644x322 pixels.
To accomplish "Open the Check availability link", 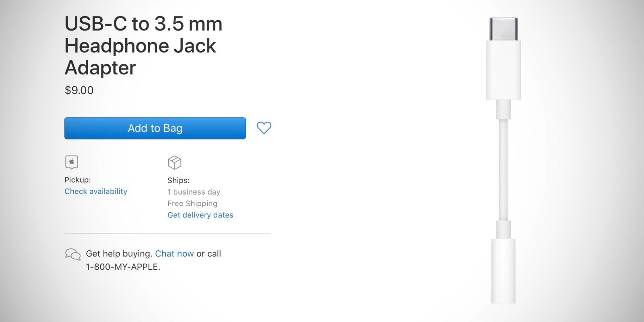I will pos(96,191).
